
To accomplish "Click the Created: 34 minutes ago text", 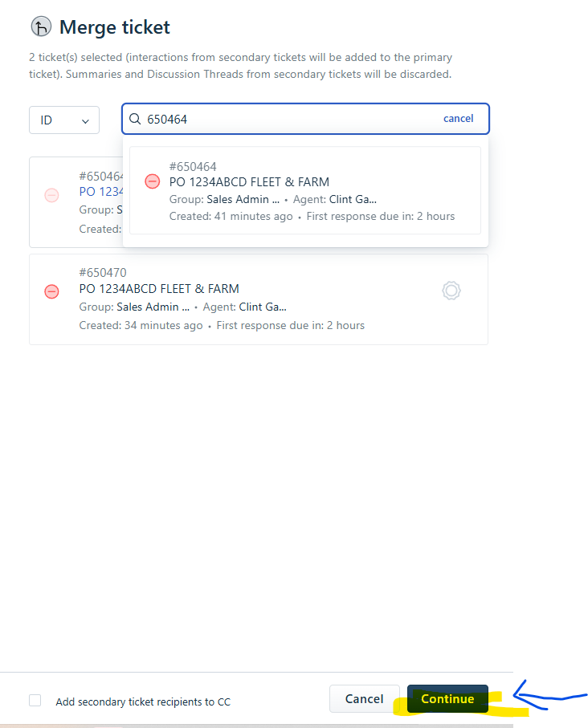I will click(141, 325).
